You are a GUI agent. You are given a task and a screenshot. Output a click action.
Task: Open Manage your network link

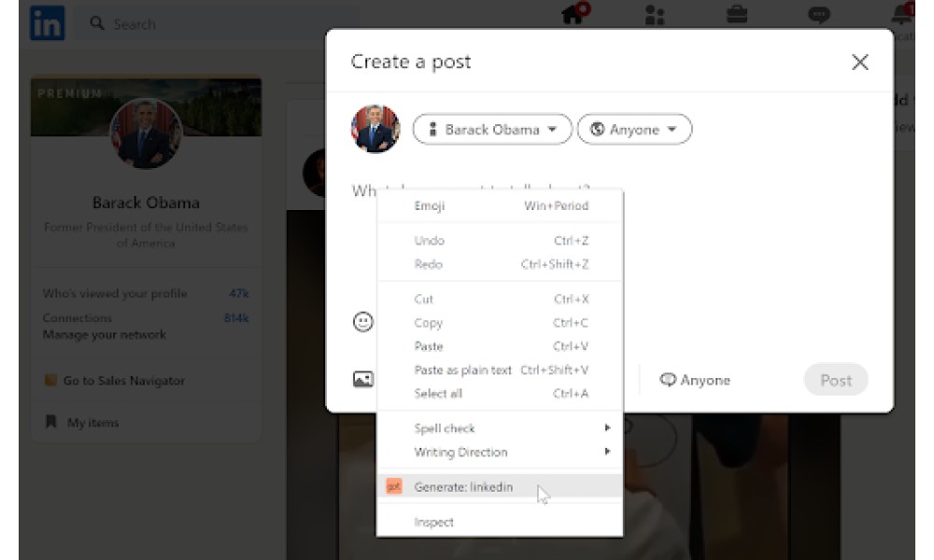pyautogui.click(x=105, y=334)
